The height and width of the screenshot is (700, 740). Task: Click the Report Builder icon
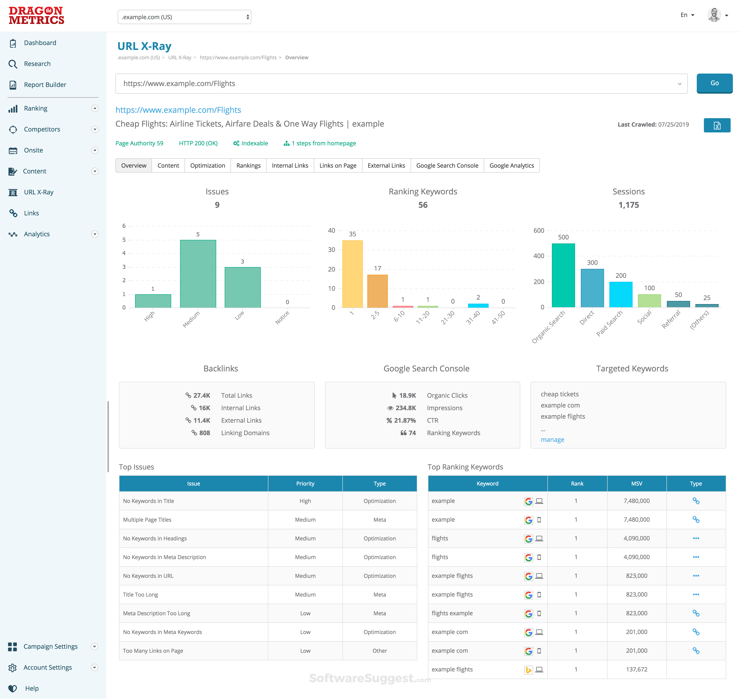coord(13,85)
